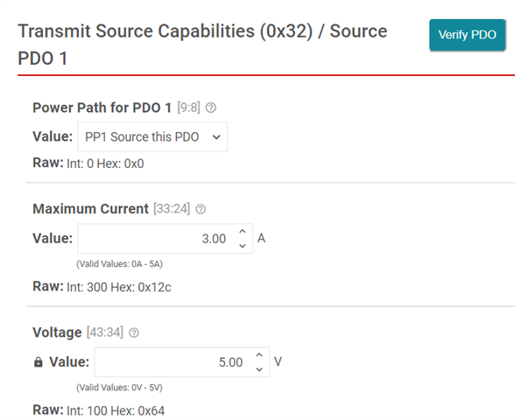Click into the Maximum Current 3.00 input
The width and height of the screenshot is (515, 420).
point(165,239)
